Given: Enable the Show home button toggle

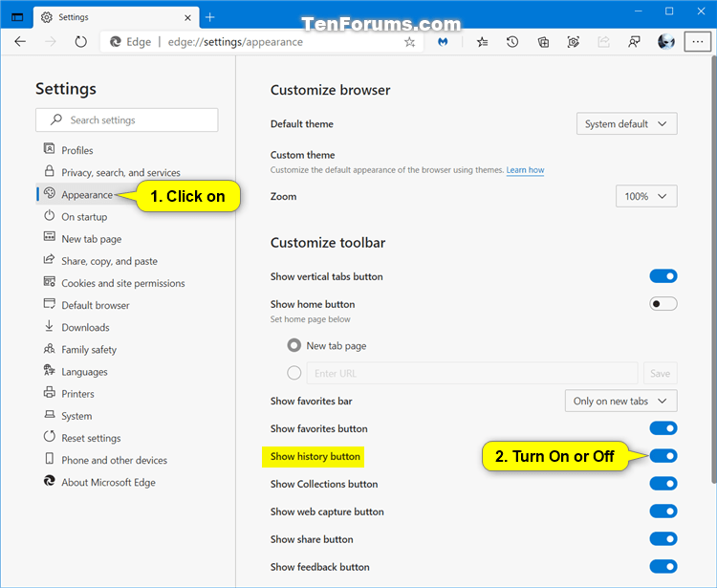Looking at the screenshot, I should coord(663,304).
